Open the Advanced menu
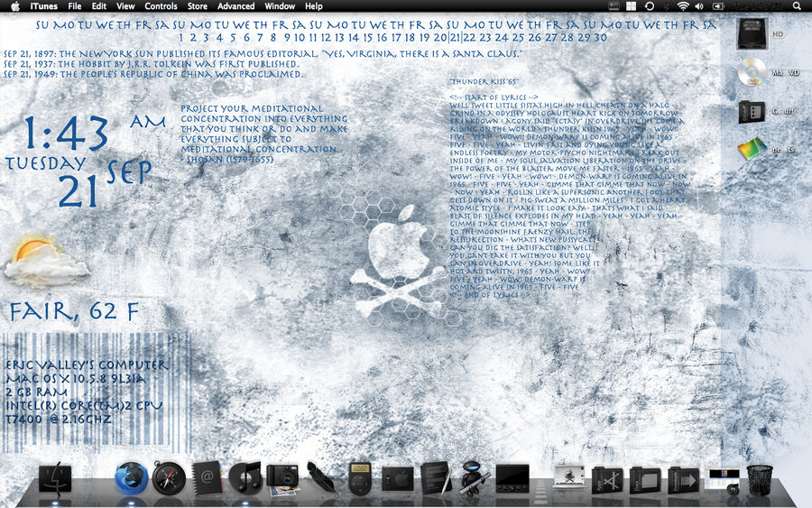Screen dimensions: 812x508 click(x=235, y=6)
